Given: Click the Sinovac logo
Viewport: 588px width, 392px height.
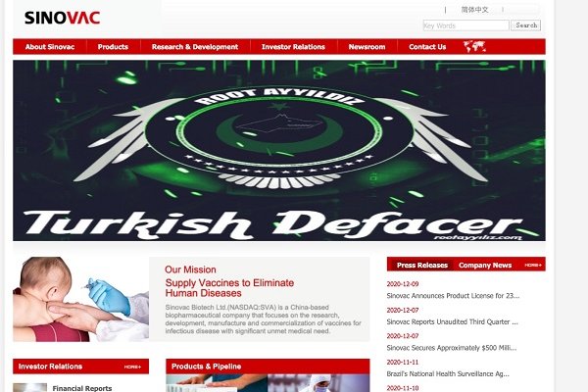Looking at the screenshot, I should [63, 18].
